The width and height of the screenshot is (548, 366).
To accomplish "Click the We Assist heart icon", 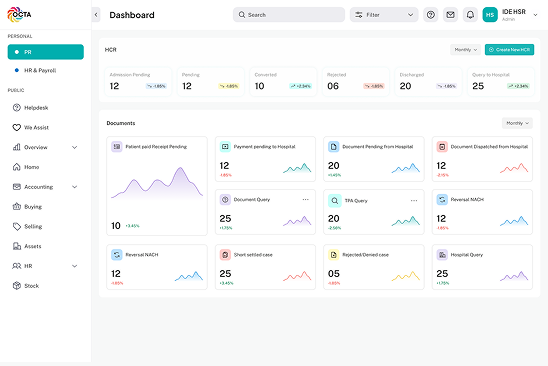I will tap(16, 128).
